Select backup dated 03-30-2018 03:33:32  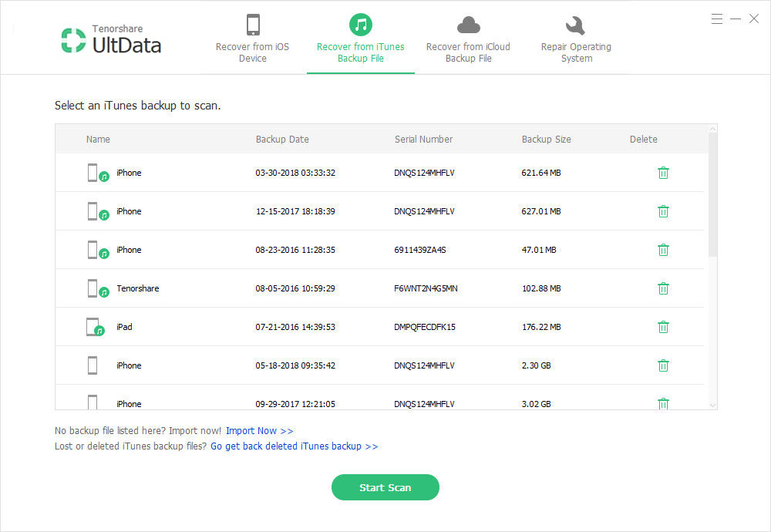295,173
